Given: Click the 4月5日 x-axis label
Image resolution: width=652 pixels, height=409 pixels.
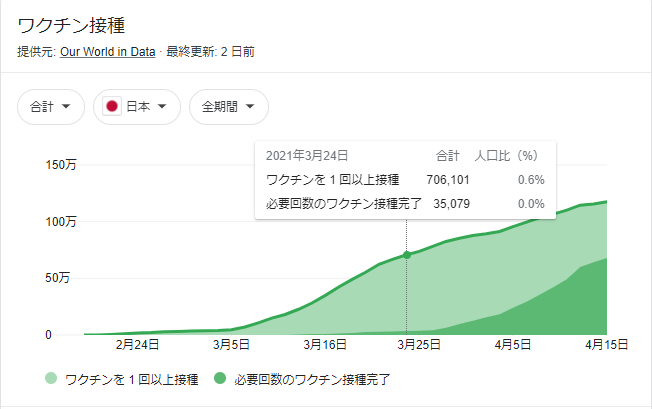Looking at the screenshot, I should (513, 345).
